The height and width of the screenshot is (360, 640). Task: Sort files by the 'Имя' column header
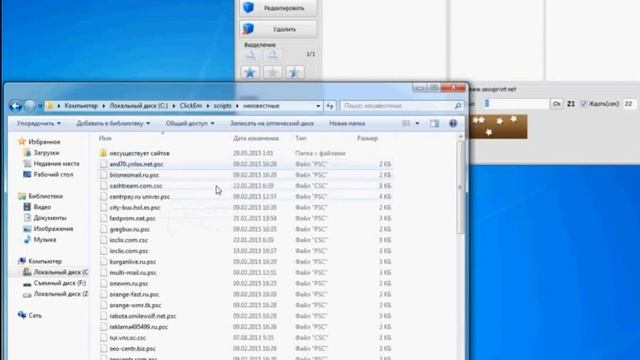[x=105, y=138]
